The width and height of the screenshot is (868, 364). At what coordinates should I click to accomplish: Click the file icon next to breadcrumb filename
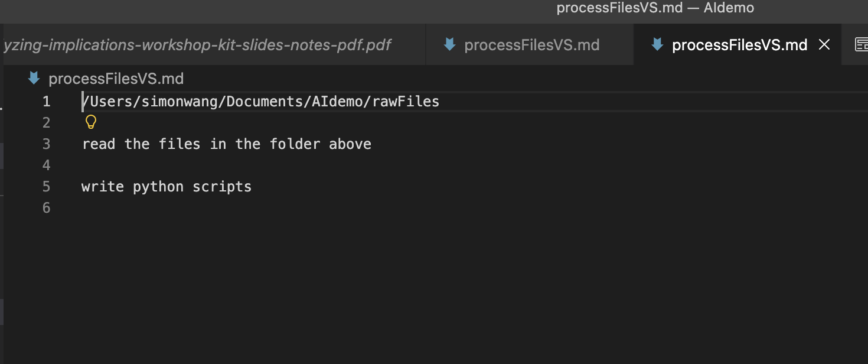pos(34,78)
